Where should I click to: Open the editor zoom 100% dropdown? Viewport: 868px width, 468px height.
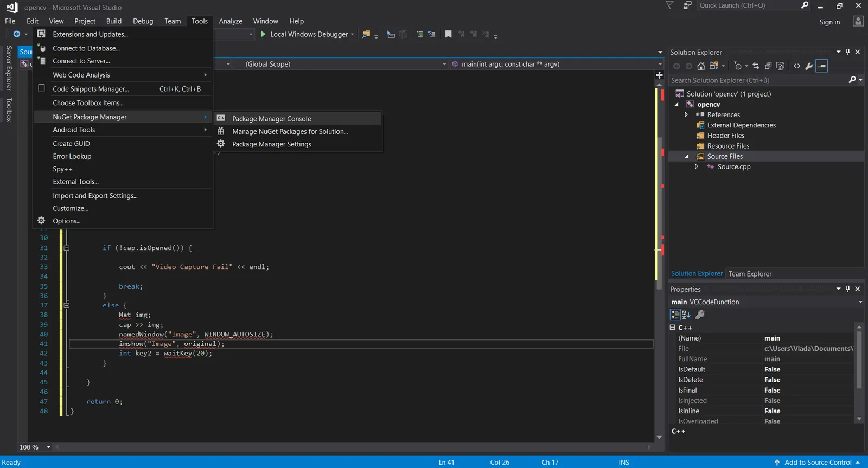pyautogui.click(x=48, y=447)
